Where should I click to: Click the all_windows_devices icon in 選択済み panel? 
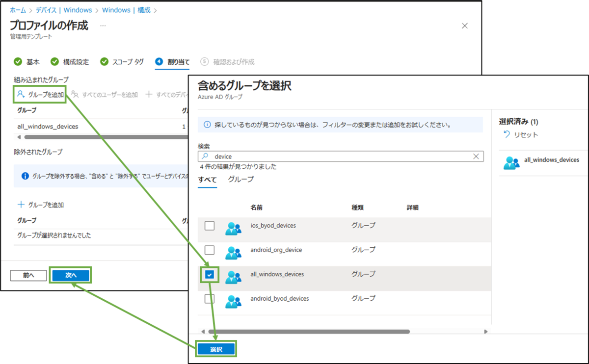tap(511, 159)
